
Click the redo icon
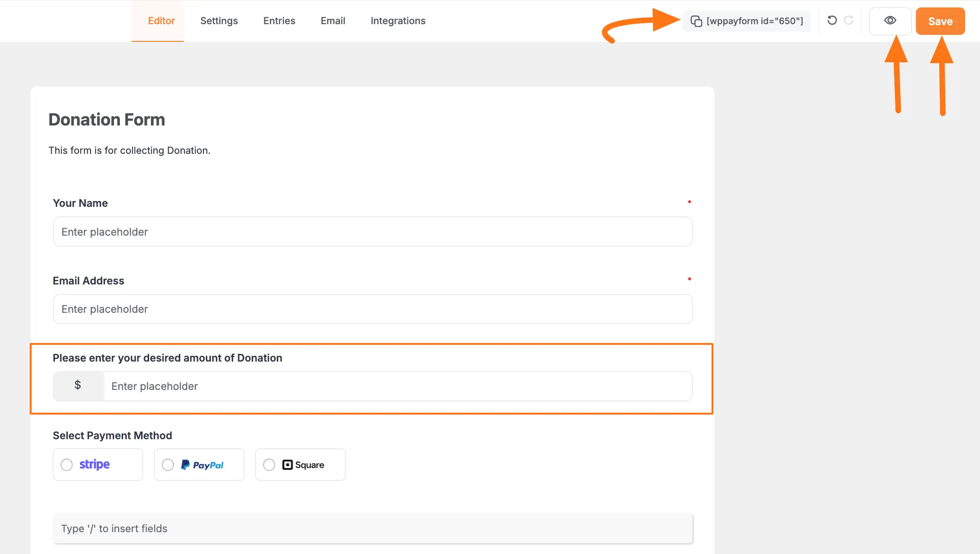(849, 20)
